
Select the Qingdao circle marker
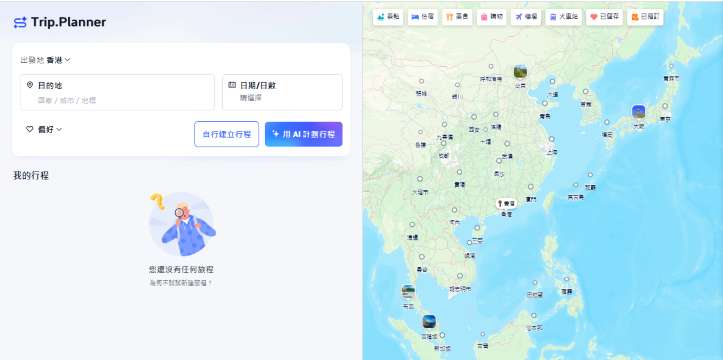click(545, 103)
